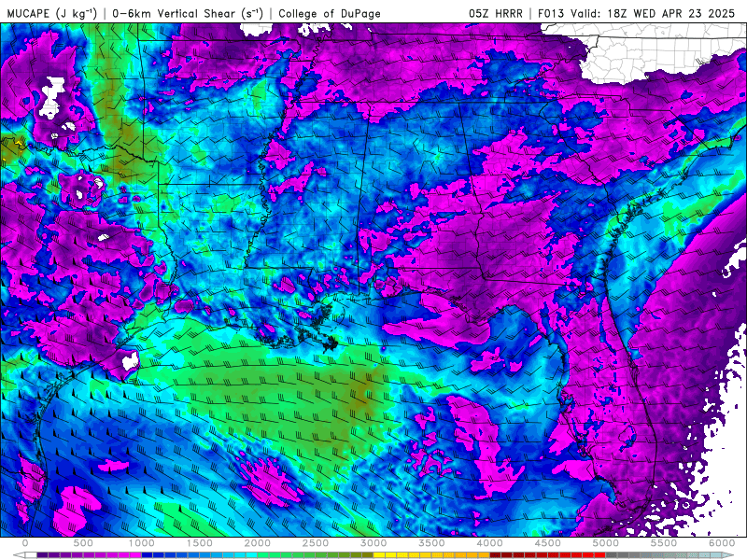Viewport: 747px width, 560px height.
Task: Click the 5500 value on the color scale
Action: click(664, 543)
